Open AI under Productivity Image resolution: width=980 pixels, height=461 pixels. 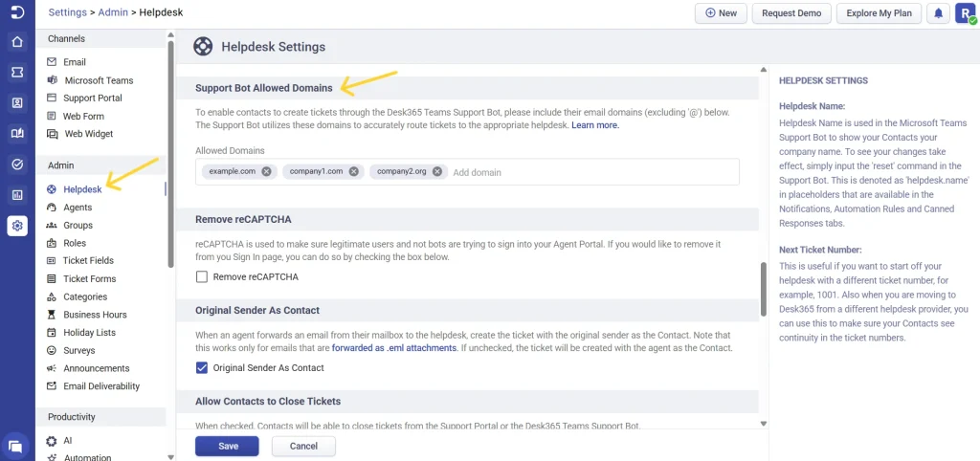tap(68, 440)
